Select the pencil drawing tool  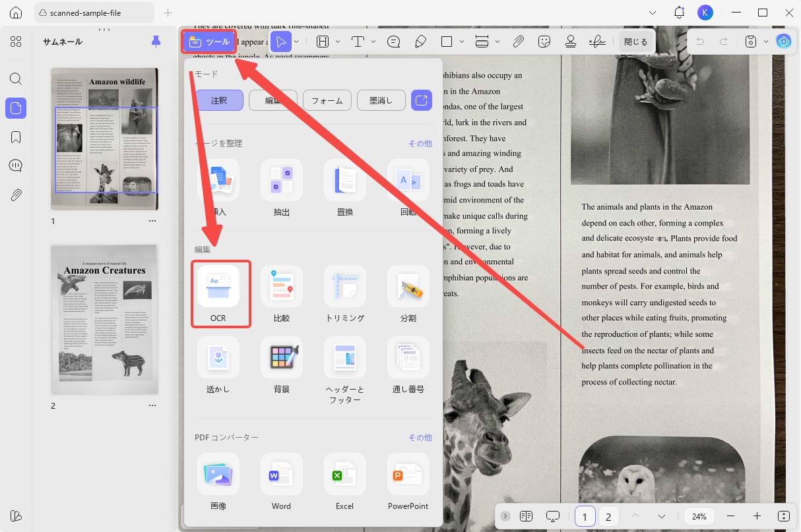point(420,42)
